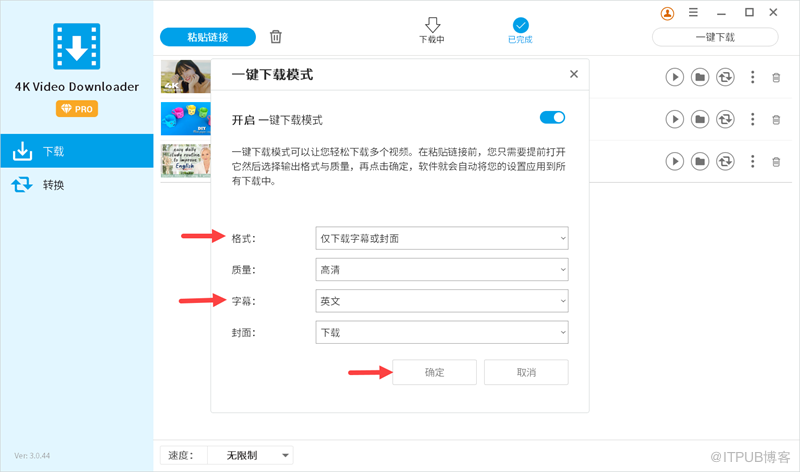Click the second video thumbnail with colorful slime
800x472 pixels.
pyautogui.click(x=186, y=118)
